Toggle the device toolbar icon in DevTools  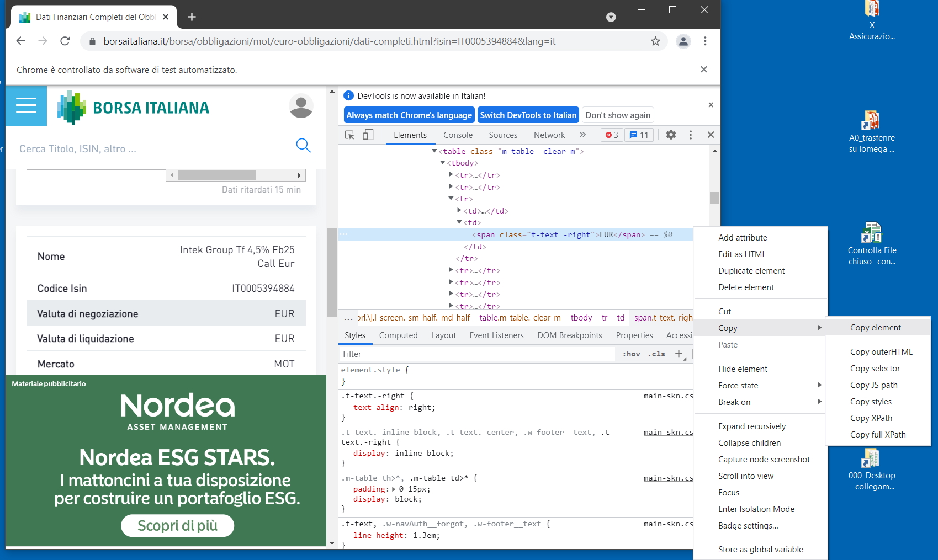click(368, 135)
